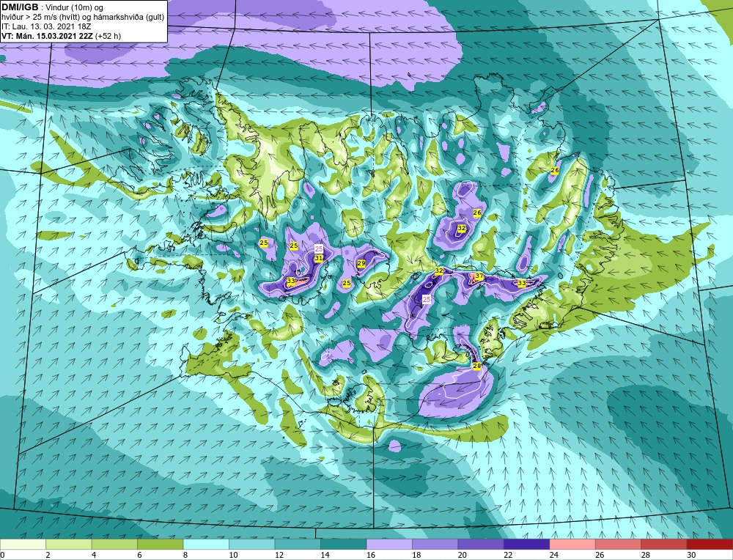Click the yellow 37 maximum gust label
This screenshot has width=733, height=560.
click(x=479, y=276)
